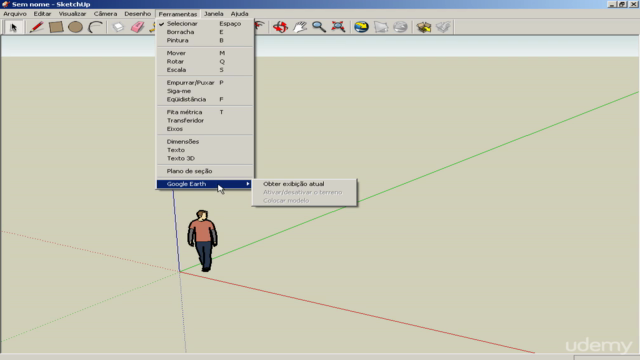The width and height of the screenshot is (640, 360).
Task: Click the Toggle Terrain toolbar icon
Action: [x=381, y=27]
